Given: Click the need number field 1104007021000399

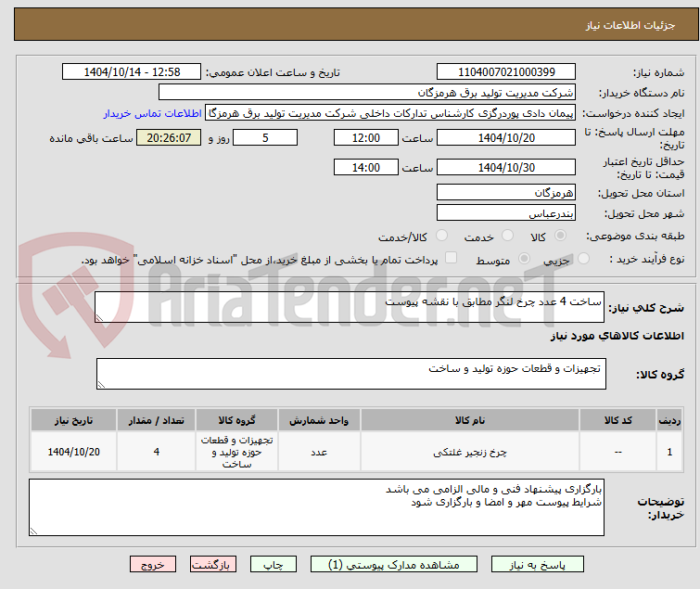Looking at the screenshot, I should [x=506, y=72].
